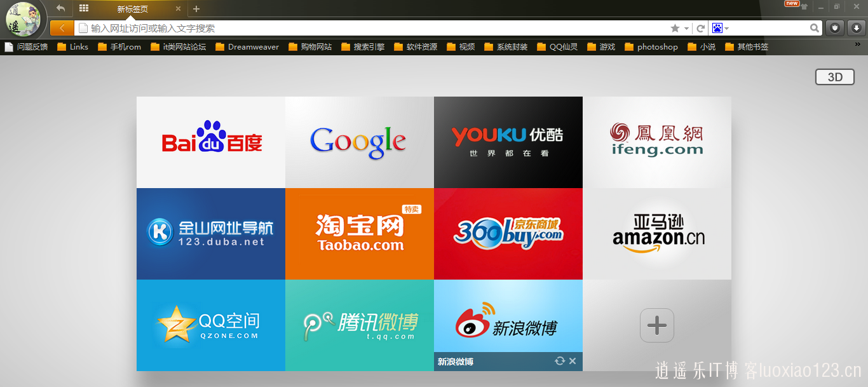Switch to the 新标签页 tab
This screenshot has height=387, width=868.
tap(132, 9)
